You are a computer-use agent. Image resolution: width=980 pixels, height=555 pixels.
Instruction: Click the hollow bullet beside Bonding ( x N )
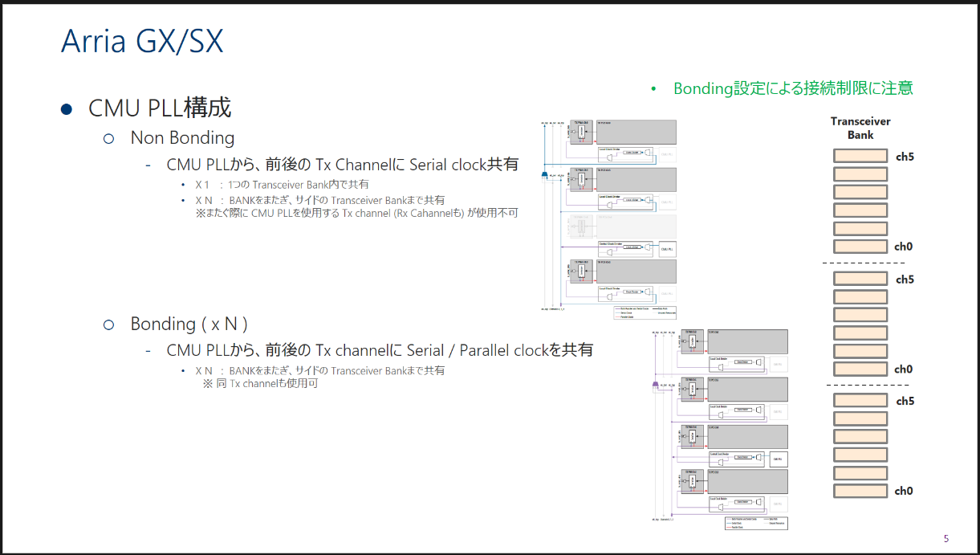pos(109,324)
